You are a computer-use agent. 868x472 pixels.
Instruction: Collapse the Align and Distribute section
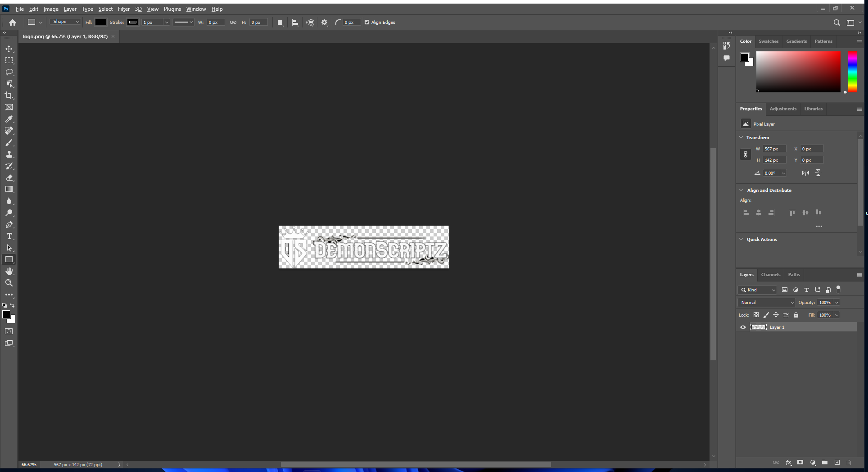coord(741,190)
